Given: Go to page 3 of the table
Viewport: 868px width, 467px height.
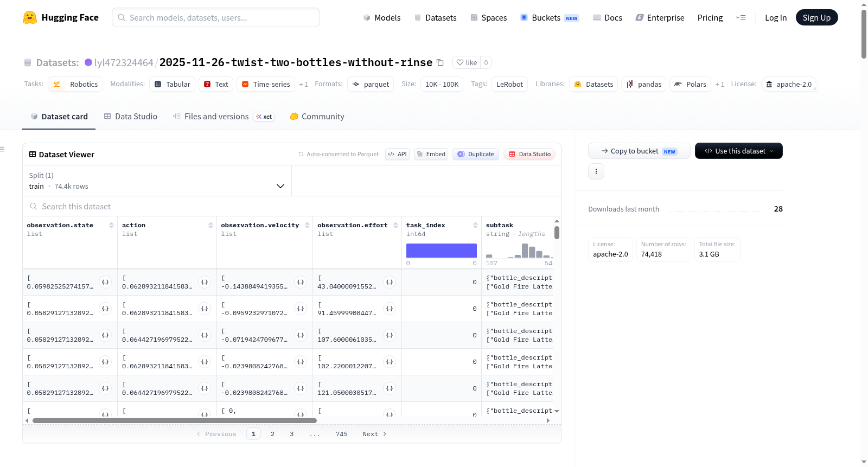Looking at the screenshot, I should coord(292,434).
